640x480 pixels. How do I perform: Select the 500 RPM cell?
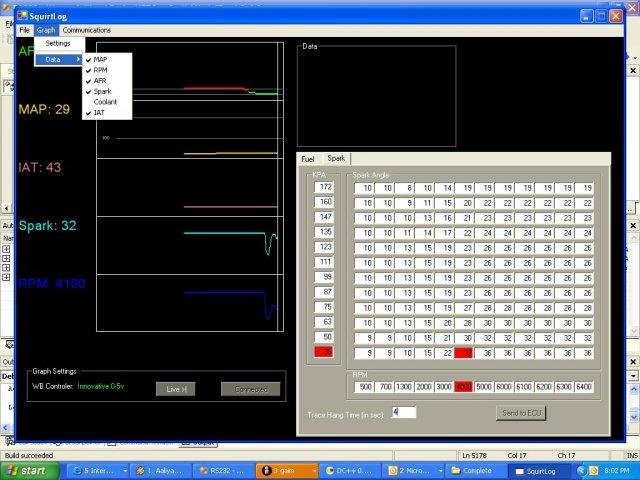[364, 387]
